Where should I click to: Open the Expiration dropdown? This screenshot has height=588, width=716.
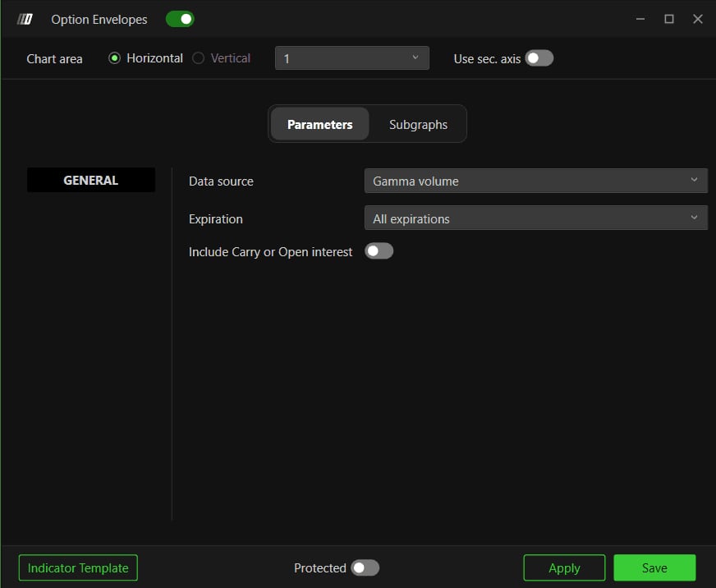pos(535,218)
